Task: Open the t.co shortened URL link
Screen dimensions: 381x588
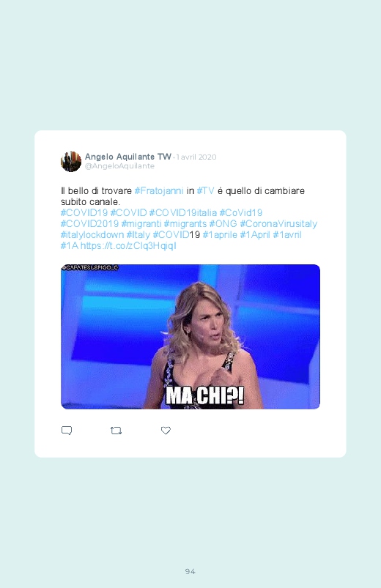Action: pos(128,245)
